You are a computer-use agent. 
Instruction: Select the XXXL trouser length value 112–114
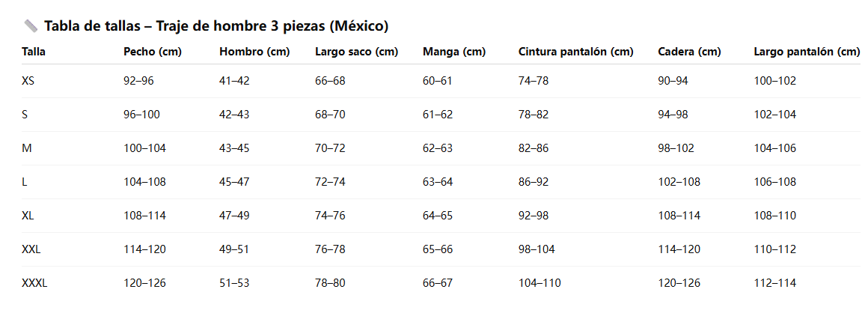pos(775,283)
